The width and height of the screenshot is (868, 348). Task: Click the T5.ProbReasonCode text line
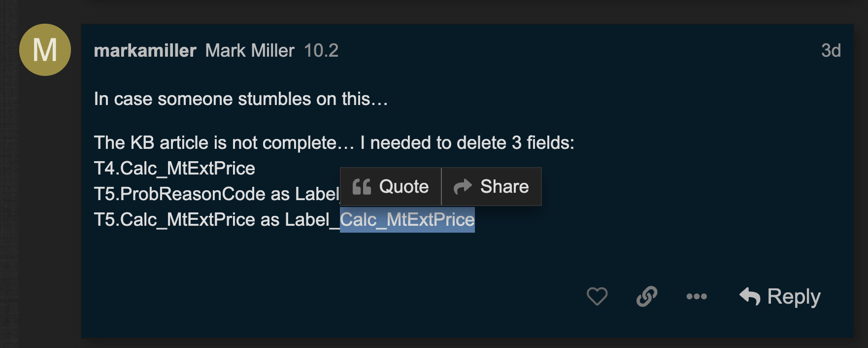[216, 194]
